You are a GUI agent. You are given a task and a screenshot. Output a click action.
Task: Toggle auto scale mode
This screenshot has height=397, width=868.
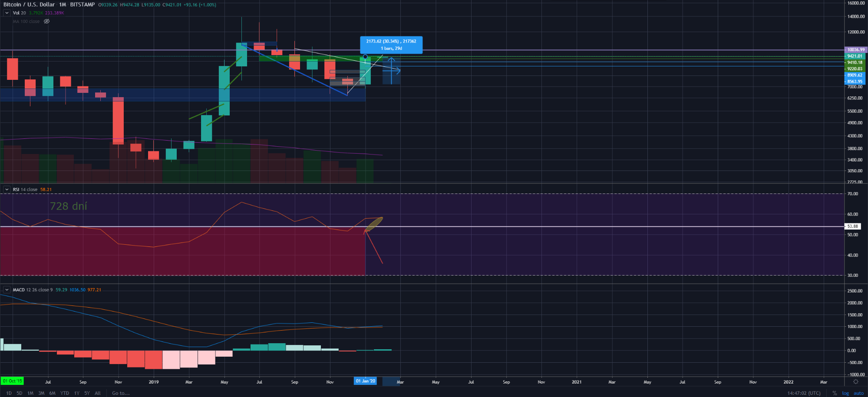(x=858, y=393)
